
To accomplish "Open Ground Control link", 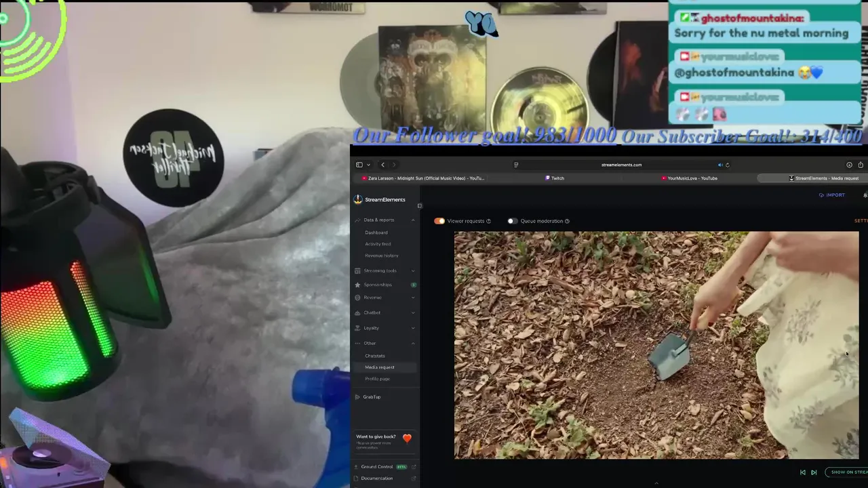I will (x=377, y=467).
